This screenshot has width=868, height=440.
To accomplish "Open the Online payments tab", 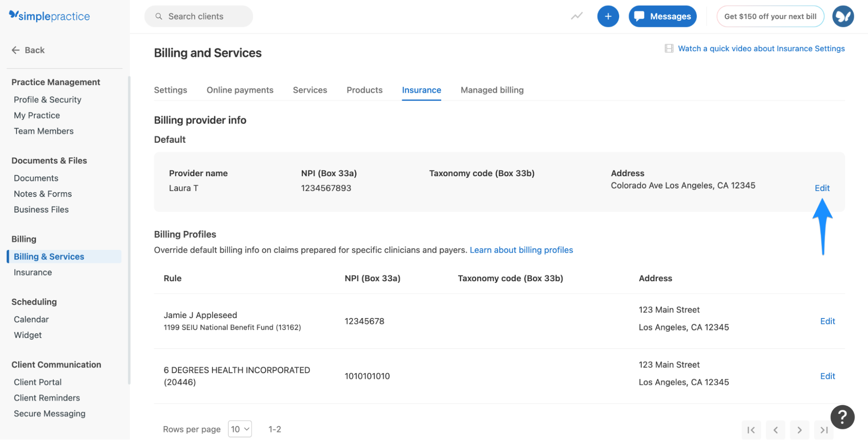I will 240,90.
